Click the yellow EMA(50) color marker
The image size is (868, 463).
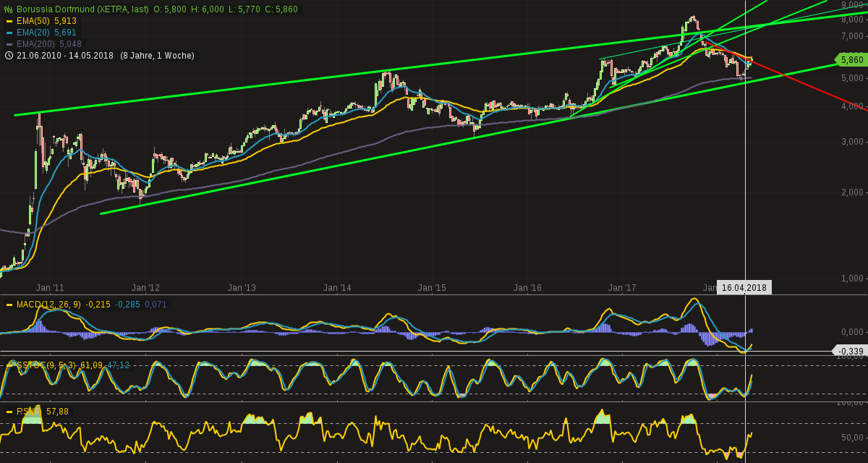tap(9, 21)
